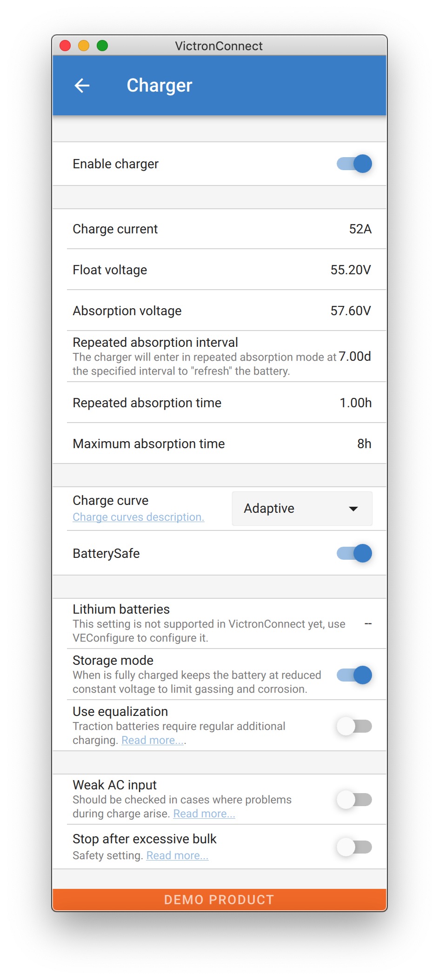Click the Charge curve dropdown arrow
Image resolution: width=439 pixels, height=980 pixels.
[353, 509]
